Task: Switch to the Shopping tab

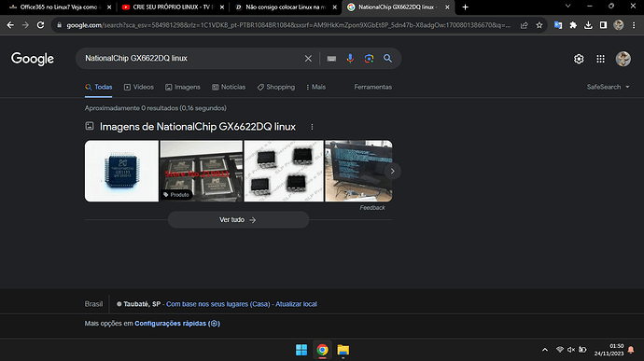Action: pyautogui.click(x=276, y=87)
